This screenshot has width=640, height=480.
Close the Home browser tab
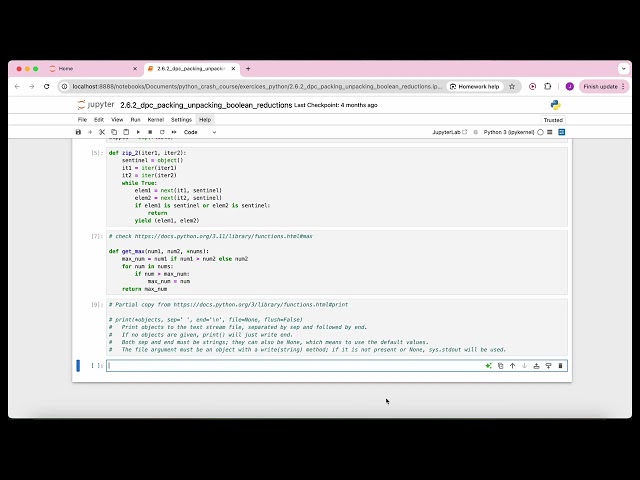(135, 69)
